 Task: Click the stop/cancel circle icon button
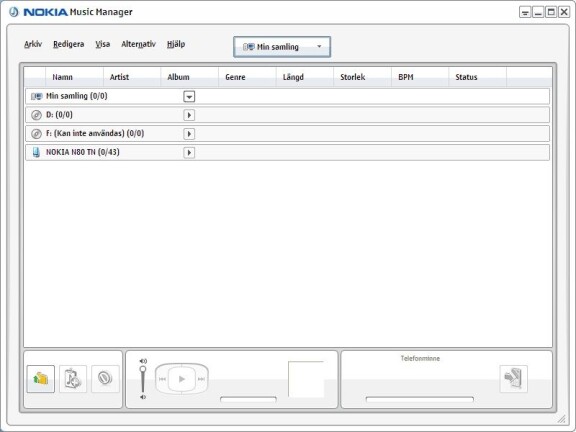[105, 379]
